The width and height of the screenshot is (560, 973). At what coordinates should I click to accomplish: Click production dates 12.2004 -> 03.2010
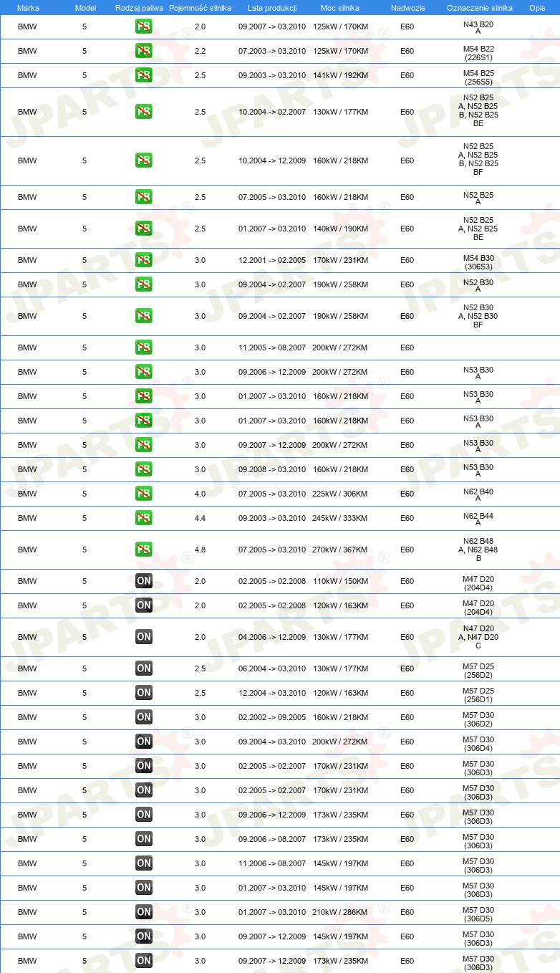[x=272, y=693]
